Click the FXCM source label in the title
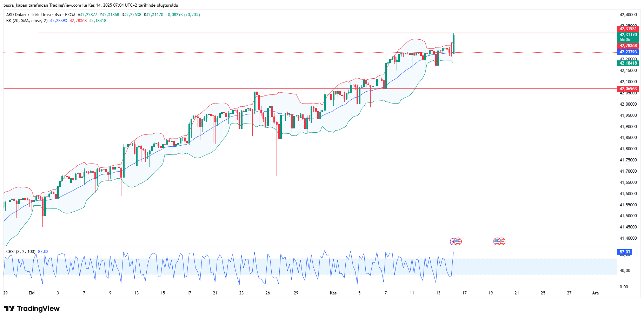Viewport: 644px width, 319px height. 70,15
